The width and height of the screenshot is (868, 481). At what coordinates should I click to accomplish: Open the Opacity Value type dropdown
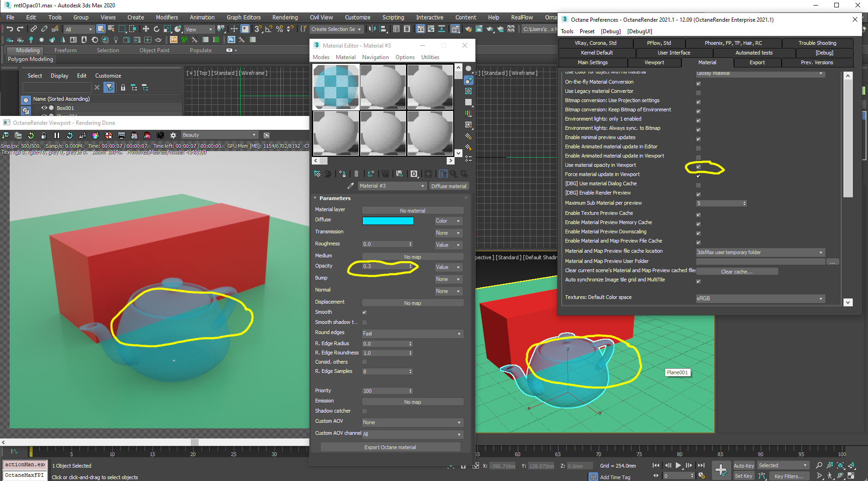pos(448,267)
